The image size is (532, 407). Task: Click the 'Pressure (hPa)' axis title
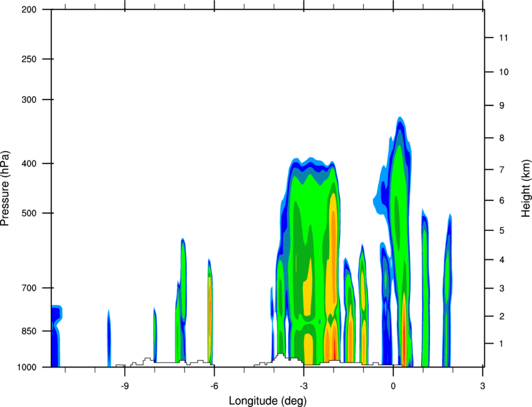click(5, 188)
